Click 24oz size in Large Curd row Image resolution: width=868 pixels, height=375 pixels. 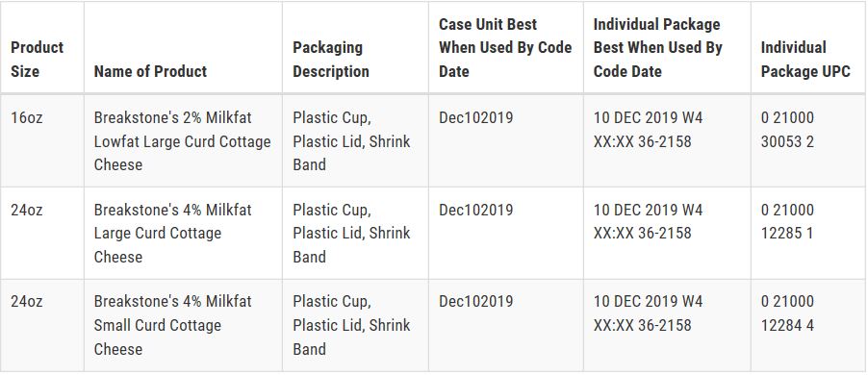click(27, 211)
